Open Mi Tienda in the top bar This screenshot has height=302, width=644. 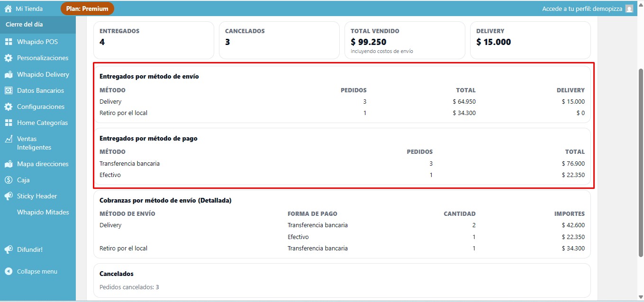29,9
